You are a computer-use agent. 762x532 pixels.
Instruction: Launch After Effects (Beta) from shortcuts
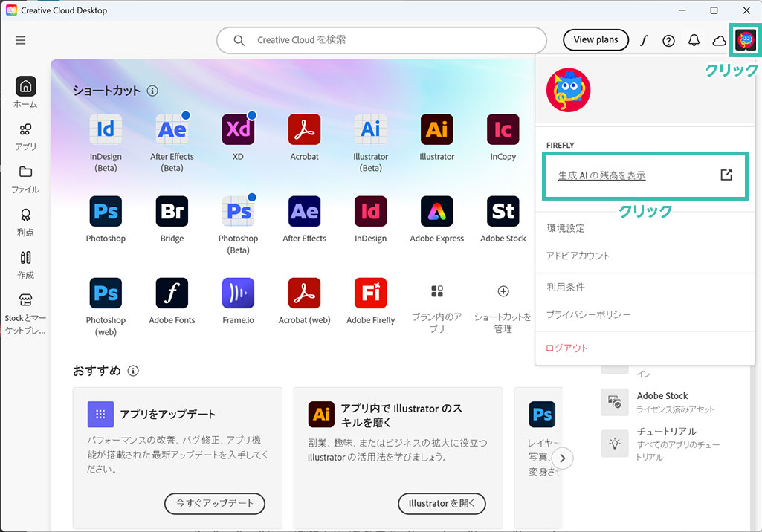point(172,129)
